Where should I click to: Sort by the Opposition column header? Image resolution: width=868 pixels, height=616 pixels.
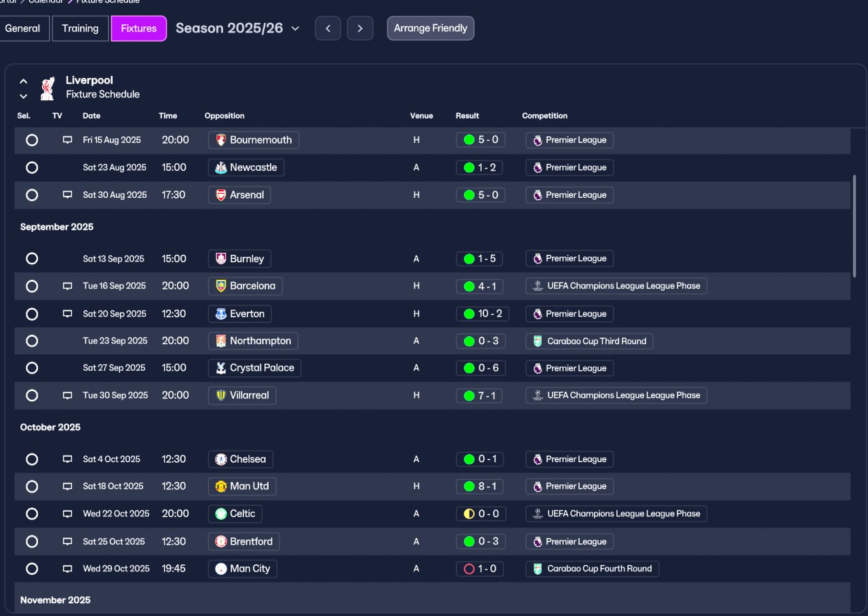click(x=224, y=116)
